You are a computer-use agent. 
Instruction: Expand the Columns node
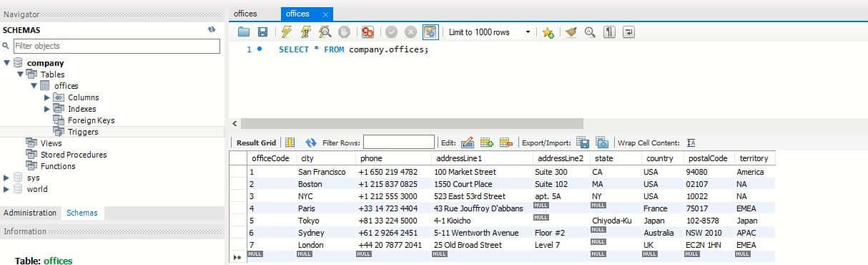(47, 97)
